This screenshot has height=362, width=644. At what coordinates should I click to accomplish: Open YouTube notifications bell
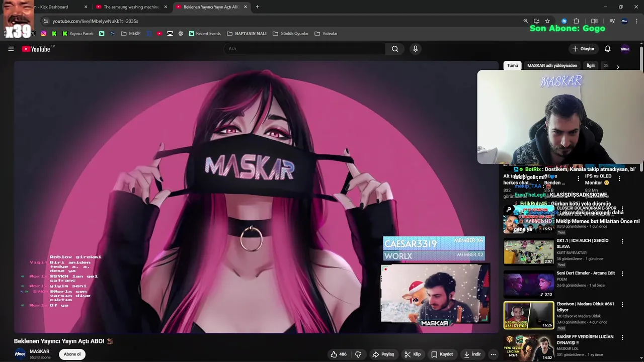pos(607,49)
